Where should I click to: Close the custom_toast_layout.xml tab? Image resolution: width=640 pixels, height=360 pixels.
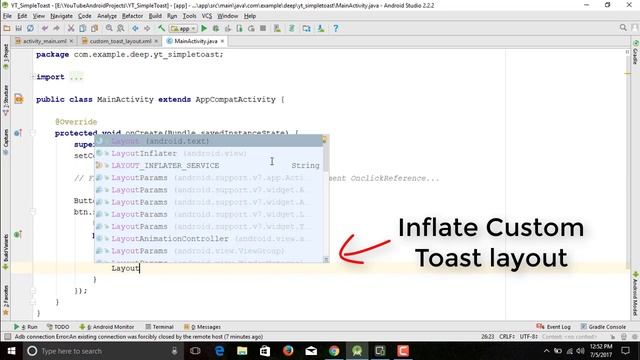pyautogui.click(x=156, y=41)
